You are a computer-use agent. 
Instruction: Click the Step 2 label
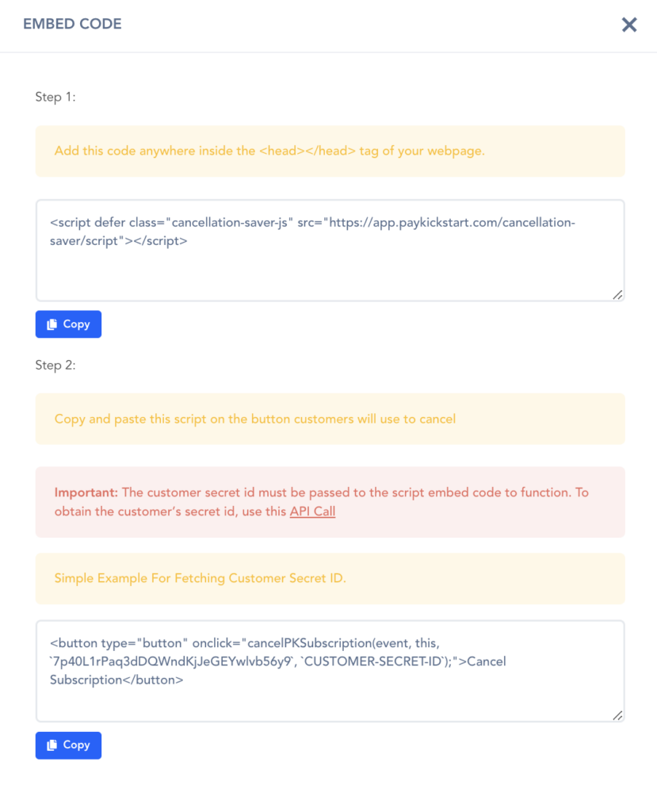[x=55, y=366]
